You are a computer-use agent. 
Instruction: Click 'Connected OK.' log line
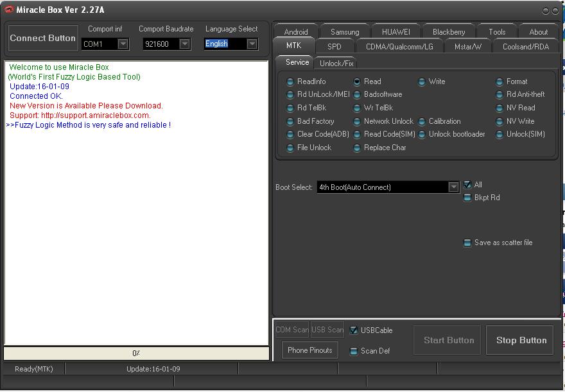coord(36,96)
